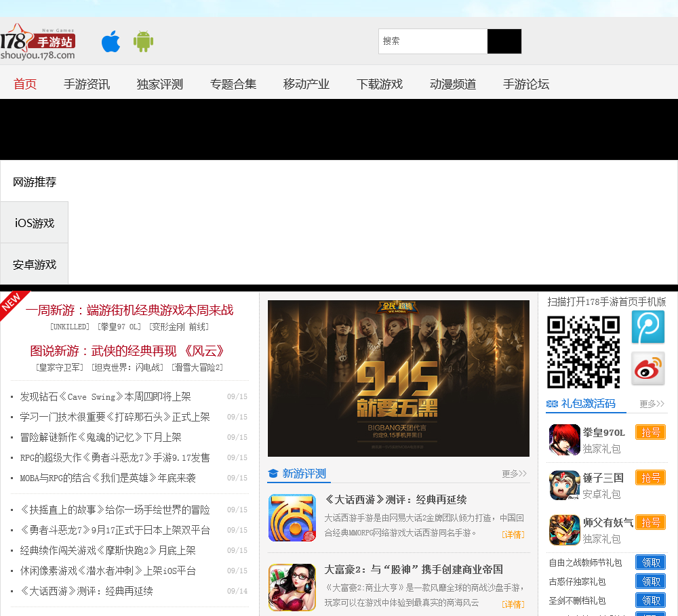Click the 锤子三国 game icon
This screenshot has height=616, width=678.
(564, 485)
